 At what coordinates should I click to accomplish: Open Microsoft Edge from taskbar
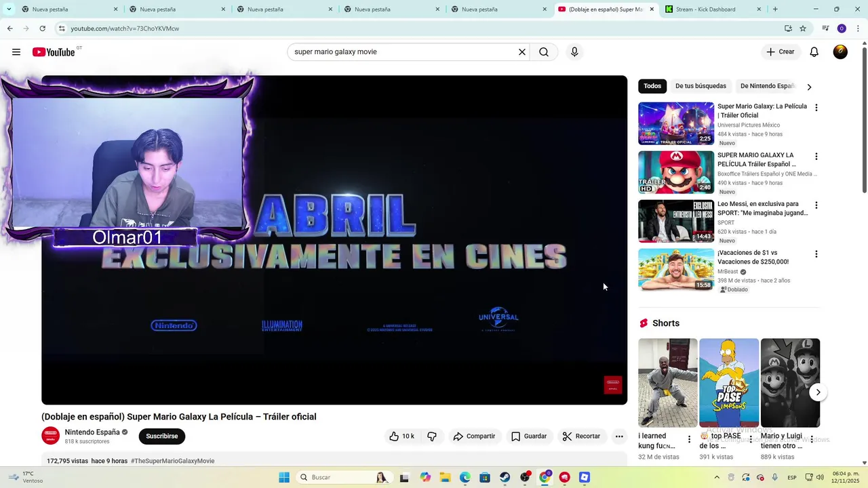click(x=465, y=477)
